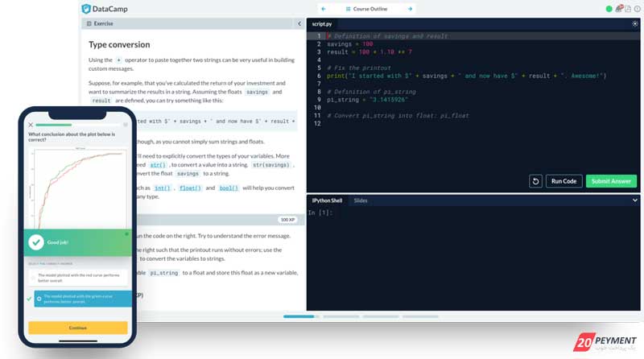Click the IPython shell input prompt In [1]
This screenshot has height=359, width=644.
[x=320, y=213]
